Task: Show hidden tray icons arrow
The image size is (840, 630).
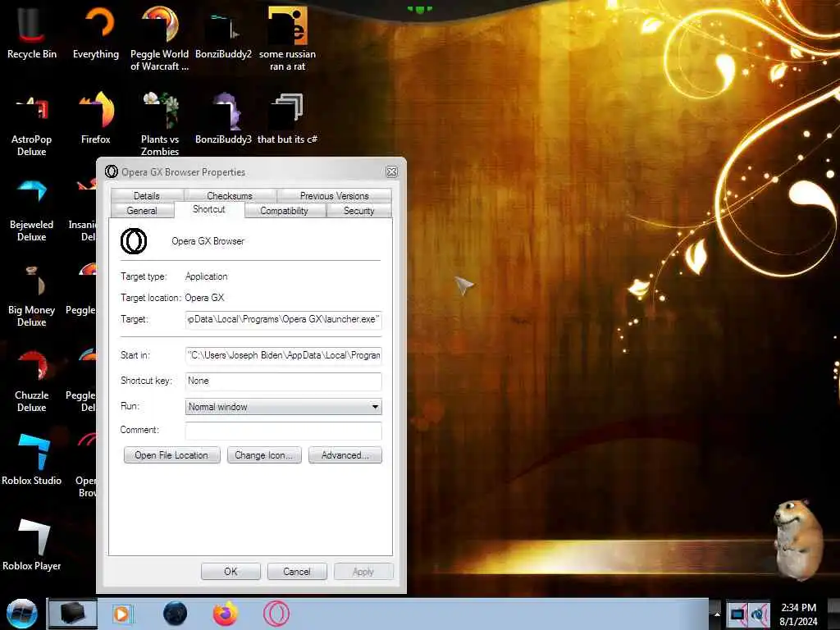Action: (x=717, y=614)
